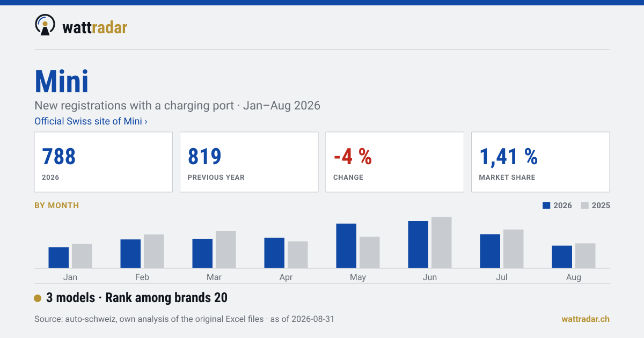Click the -4 % change card

(394, 162)
